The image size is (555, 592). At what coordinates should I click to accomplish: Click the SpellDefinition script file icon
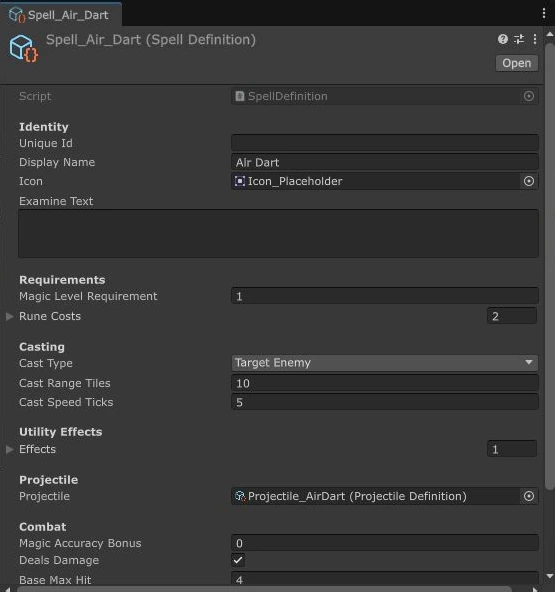coord(240,96)
